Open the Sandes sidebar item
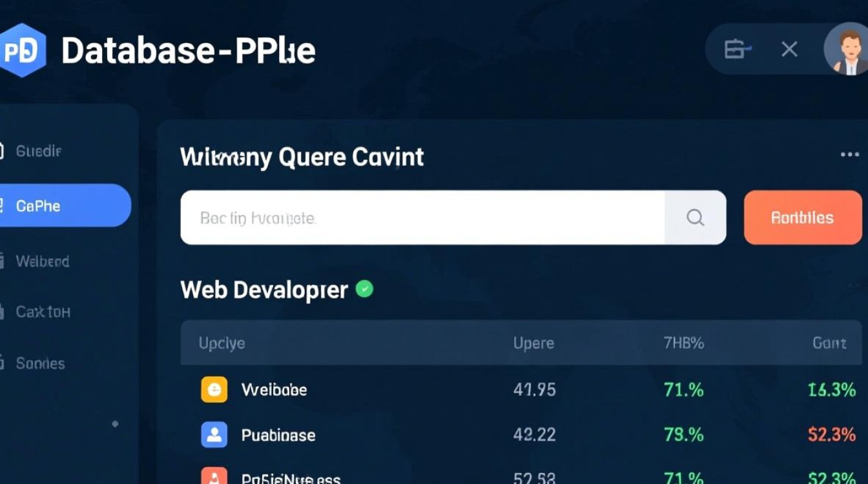 (x=40, y=363)
